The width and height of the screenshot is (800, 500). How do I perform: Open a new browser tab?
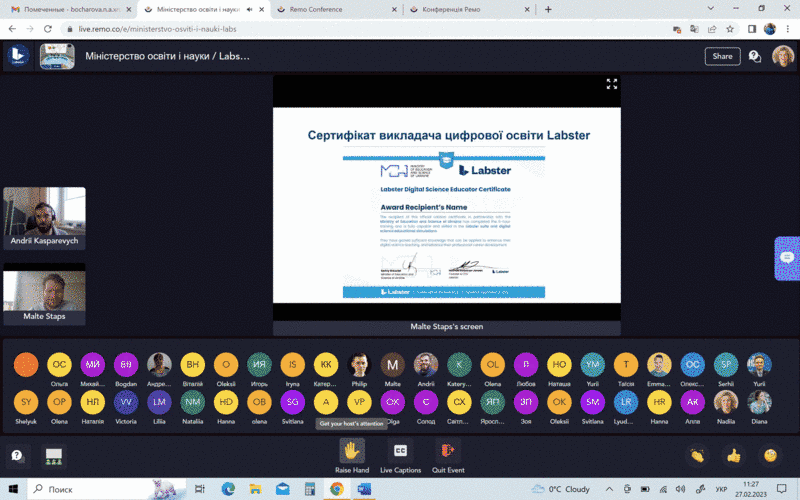pyautogui.click(x=548, y=9)
